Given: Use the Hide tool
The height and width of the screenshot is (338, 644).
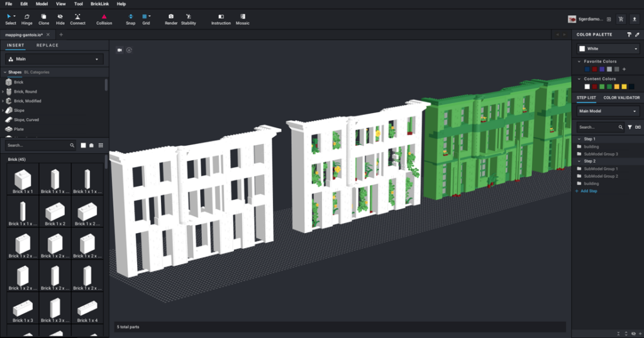Looking at the screenshot, I should [x=60, y=19].
